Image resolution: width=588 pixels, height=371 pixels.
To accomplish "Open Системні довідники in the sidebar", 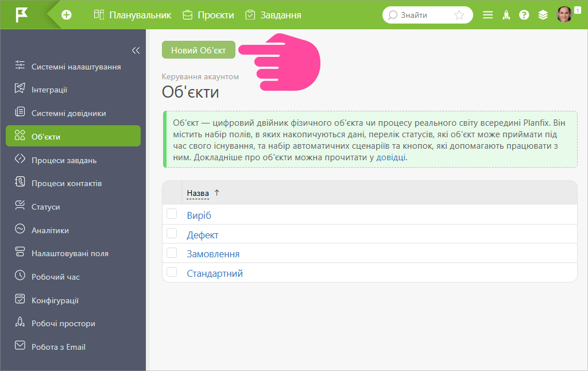I will pyautogui.click(x=69, y=113).
